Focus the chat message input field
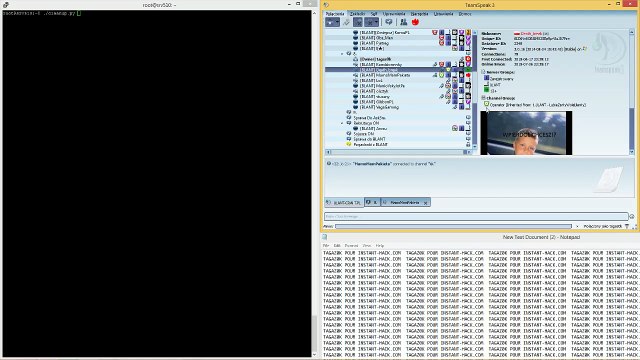The width and height of the screenshot is (640, 360). tap(476, 216)
